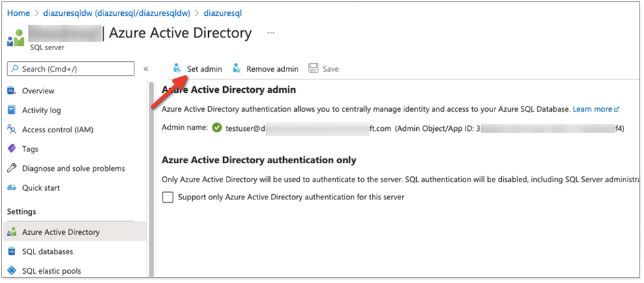Collapse the left sidebar menu
The height and width of the screenshot is (283, 644).
pyautogui.click(x=146, y=68)
